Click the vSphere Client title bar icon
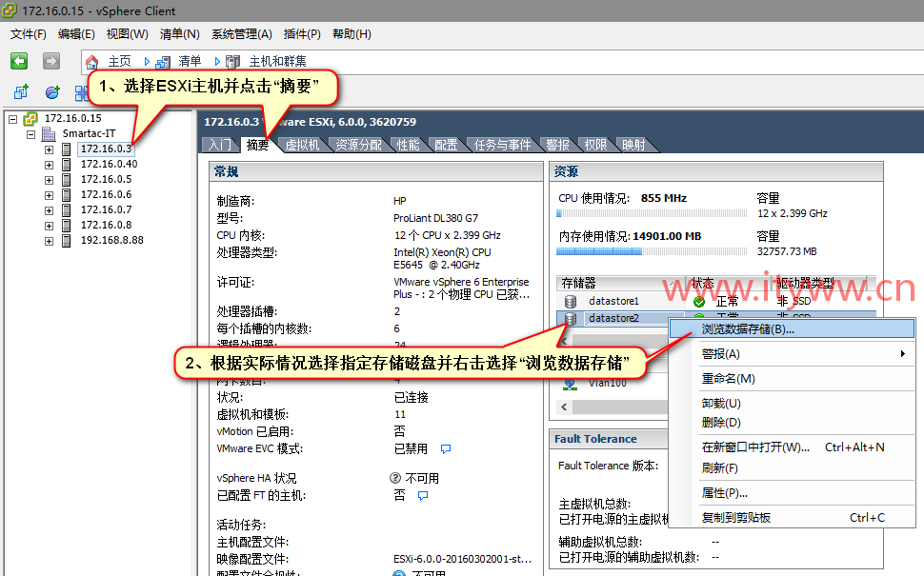Screen dimensions: 924x576 click(10, 10)
